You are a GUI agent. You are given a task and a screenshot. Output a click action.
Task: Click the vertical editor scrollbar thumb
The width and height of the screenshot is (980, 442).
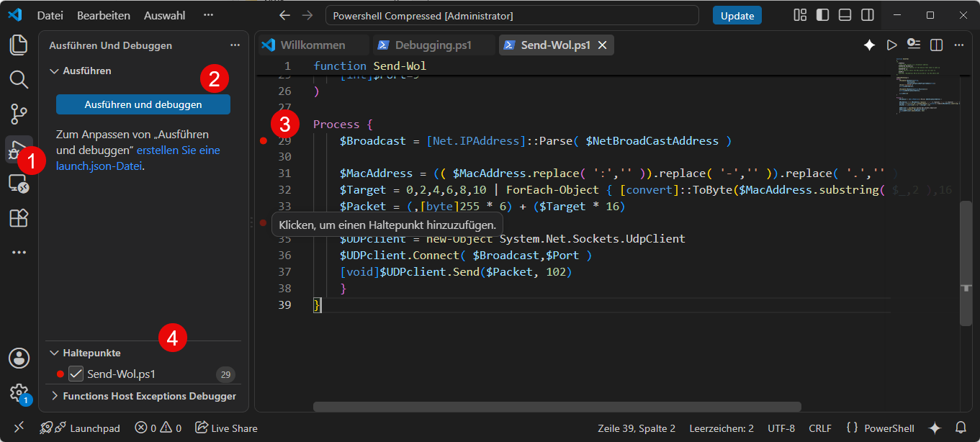tap(967, 263)
